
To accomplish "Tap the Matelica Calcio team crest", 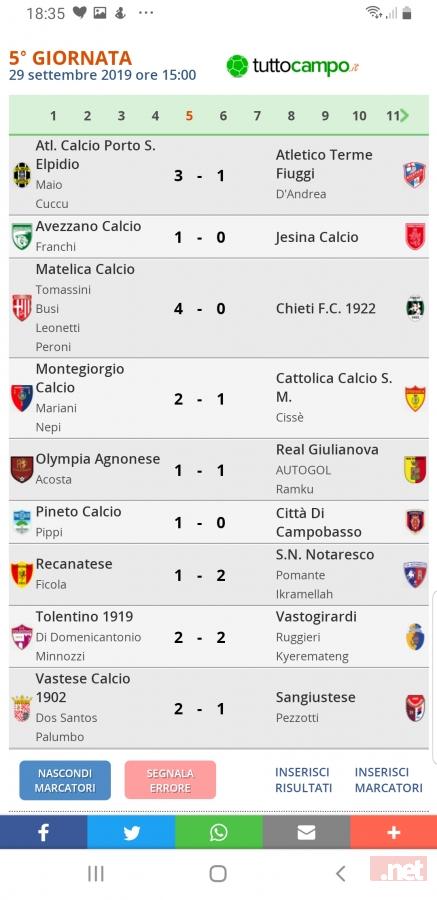I will pyautogui.click(x=22, y=308).
